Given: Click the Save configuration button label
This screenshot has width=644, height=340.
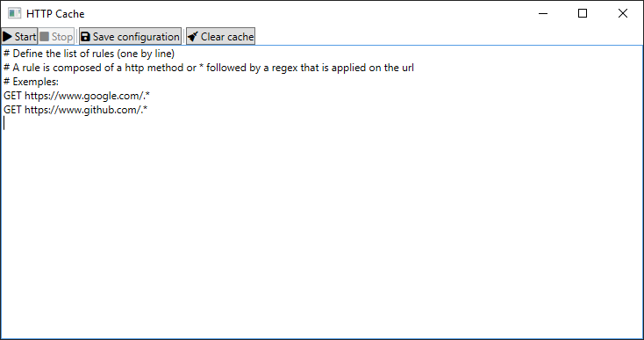Looking at the screenshot, I should tap(136, 37).
